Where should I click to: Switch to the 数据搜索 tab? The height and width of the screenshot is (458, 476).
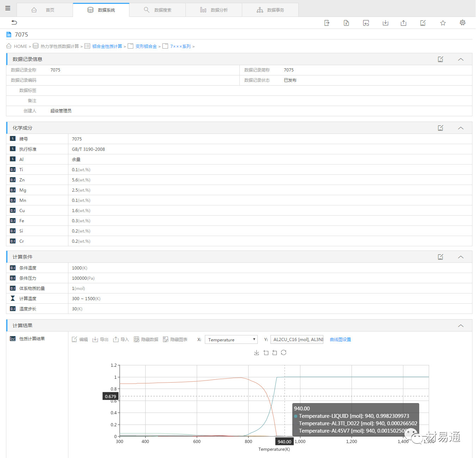coord(158,10)
